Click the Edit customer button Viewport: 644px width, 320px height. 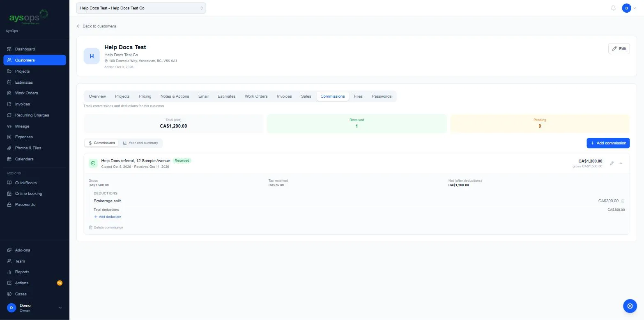(619, 48)
